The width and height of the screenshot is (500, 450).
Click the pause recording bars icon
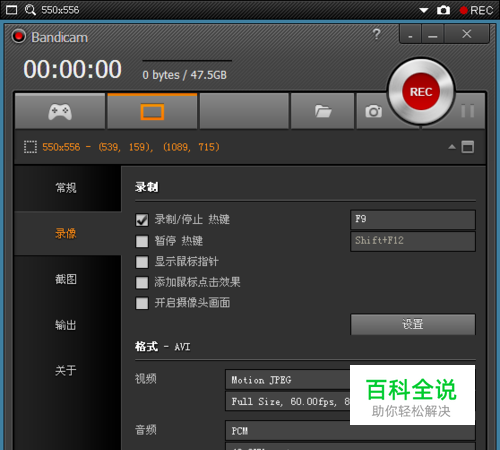(x=468, y=111)
